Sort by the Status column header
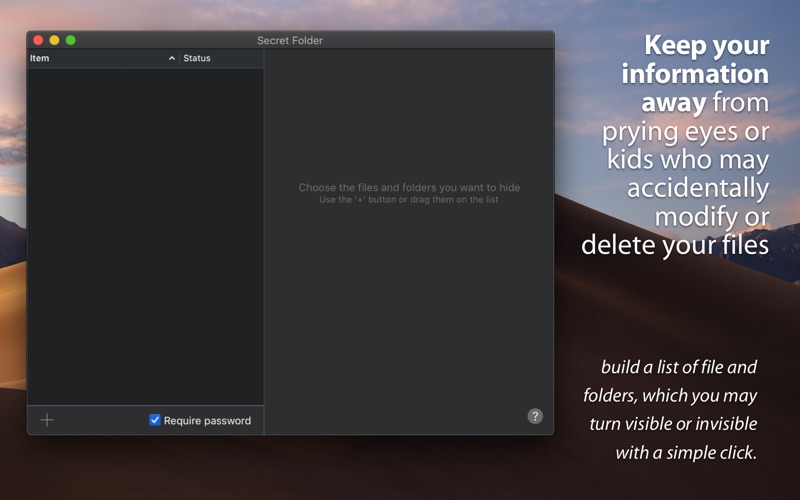The image size is (800, 500). pyautogui.click(x=221, y=58)
